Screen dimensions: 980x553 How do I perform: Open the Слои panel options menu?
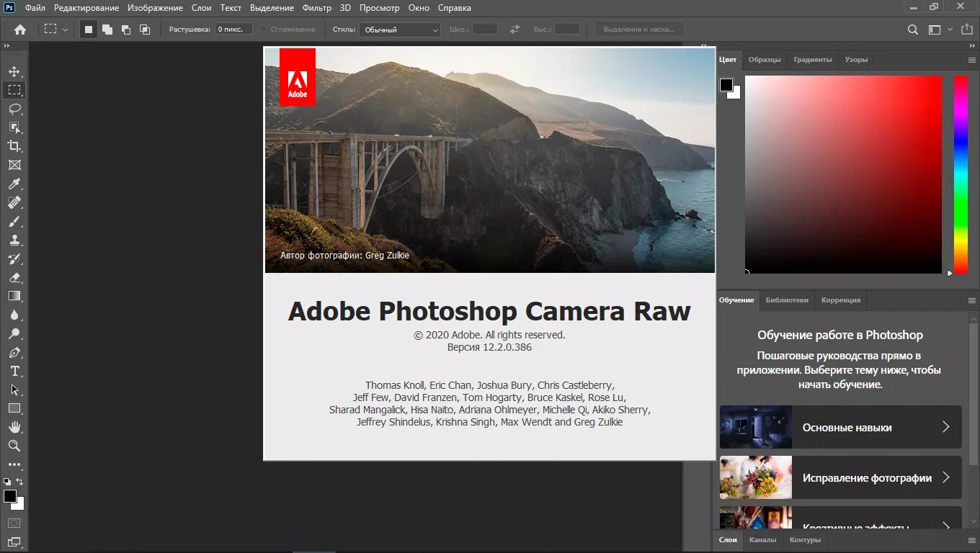tap(972, 540)
